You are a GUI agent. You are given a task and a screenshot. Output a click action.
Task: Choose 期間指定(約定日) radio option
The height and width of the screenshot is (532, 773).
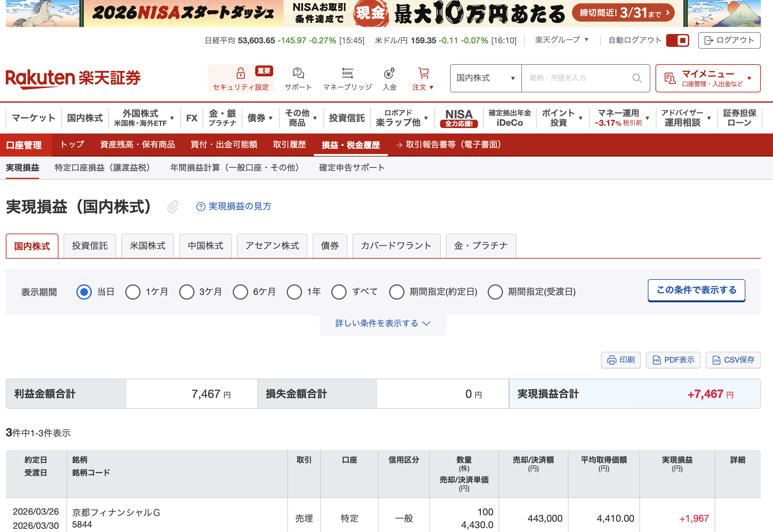coord(396,292)
